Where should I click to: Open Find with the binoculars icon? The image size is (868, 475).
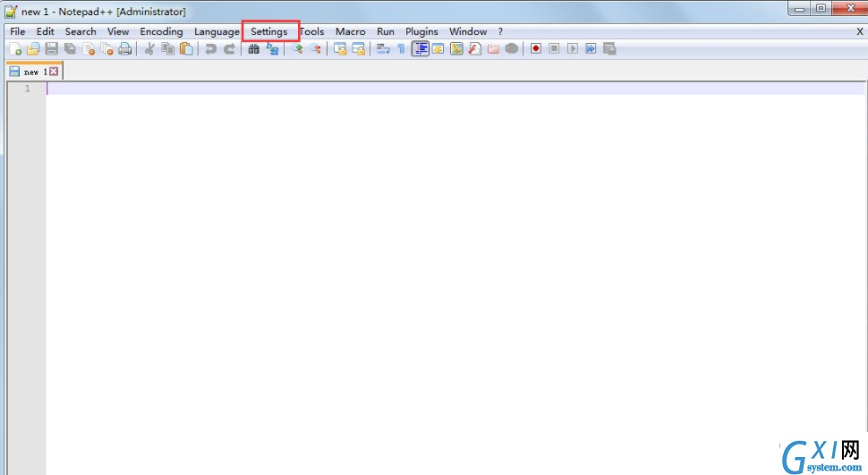click(253, 48)
